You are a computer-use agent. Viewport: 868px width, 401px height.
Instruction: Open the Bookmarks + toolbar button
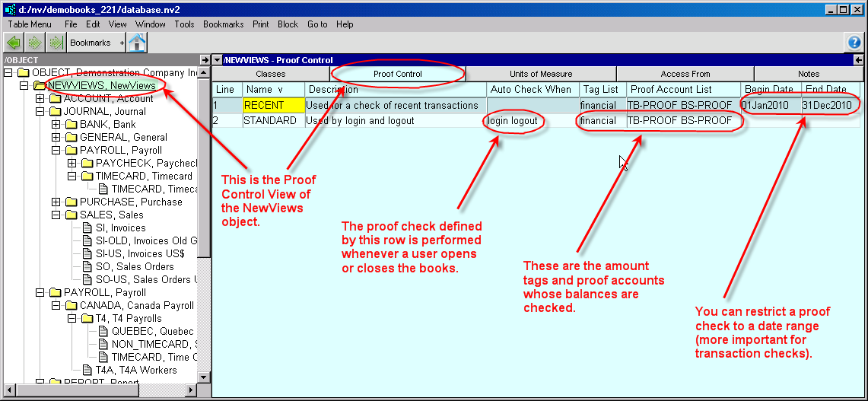97,43
